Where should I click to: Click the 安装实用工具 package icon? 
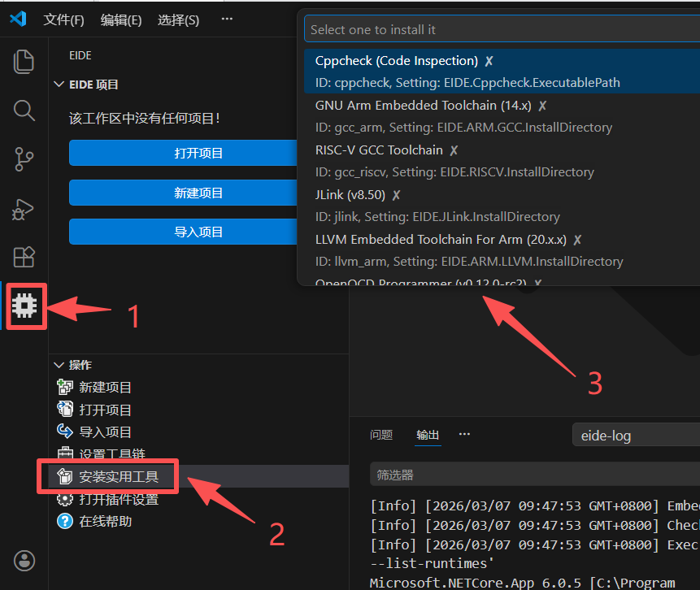coord(65,476)
